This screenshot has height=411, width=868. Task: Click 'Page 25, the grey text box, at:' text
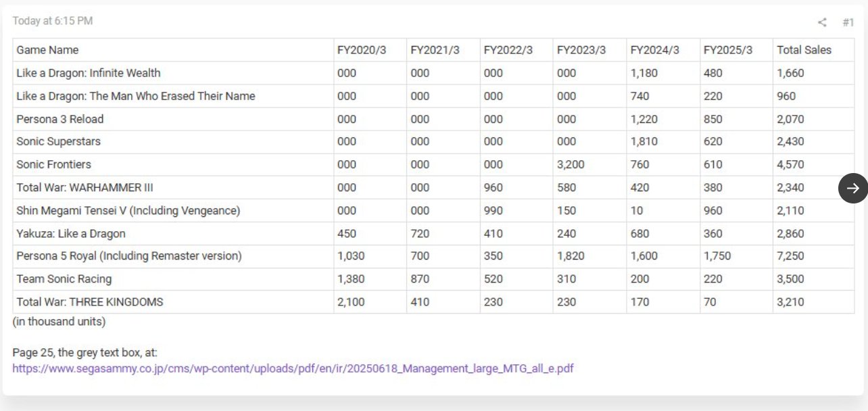[85, 352]
